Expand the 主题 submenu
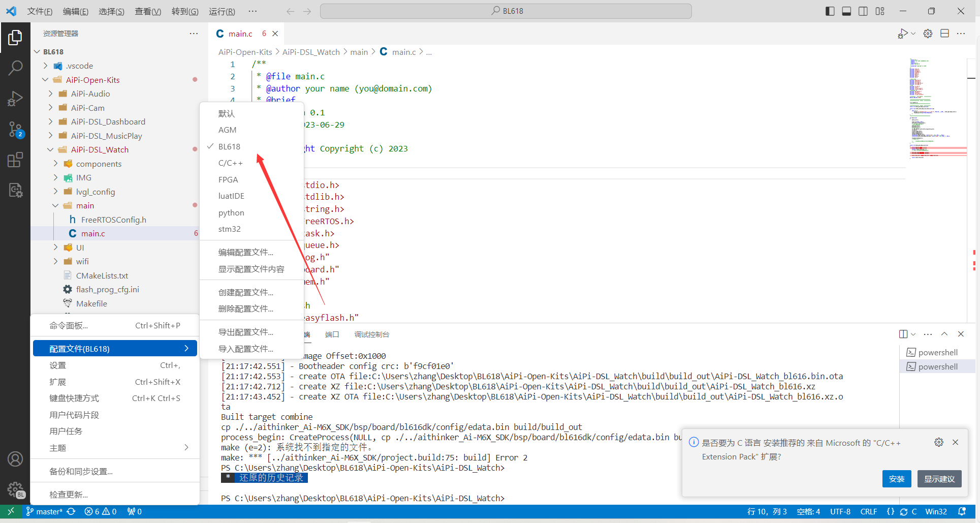Screen dimensions: 980x523 [x=115, y=448]
